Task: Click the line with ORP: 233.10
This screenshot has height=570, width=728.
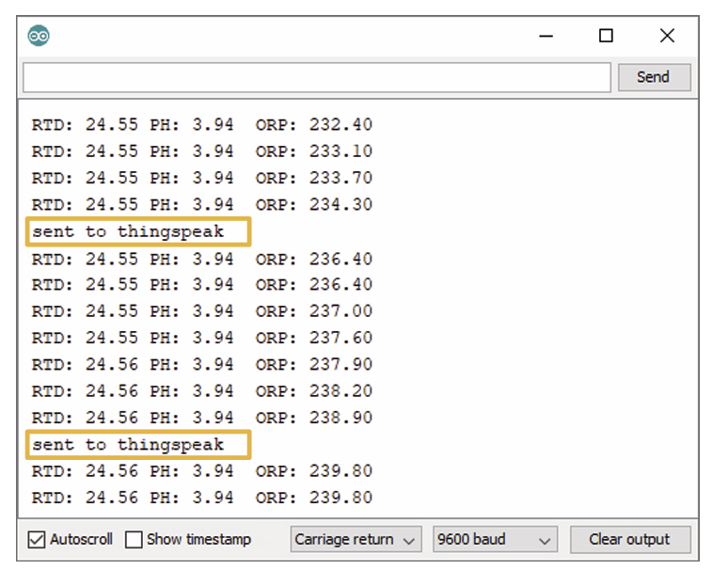Action: point(202,151)
